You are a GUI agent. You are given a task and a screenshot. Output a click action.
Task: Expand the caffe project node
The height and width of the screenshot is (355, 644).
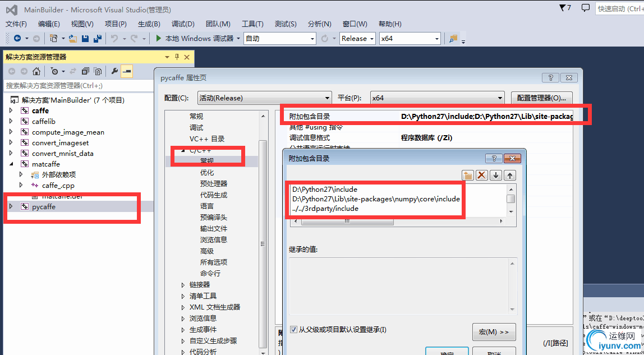click(x=11, y=110)
